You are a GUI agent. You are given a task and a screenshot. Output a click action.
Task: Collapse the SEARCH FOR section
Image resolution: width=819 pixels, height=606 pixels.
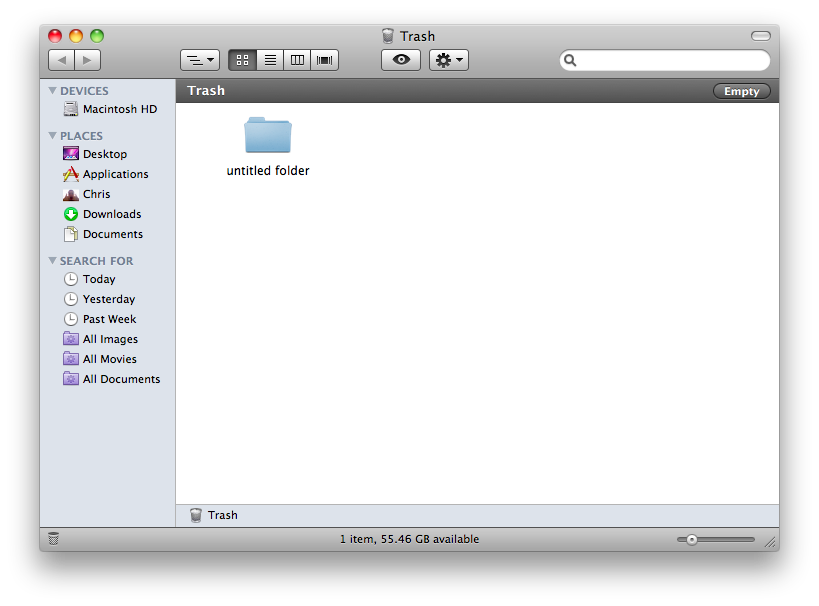(52, 260)
